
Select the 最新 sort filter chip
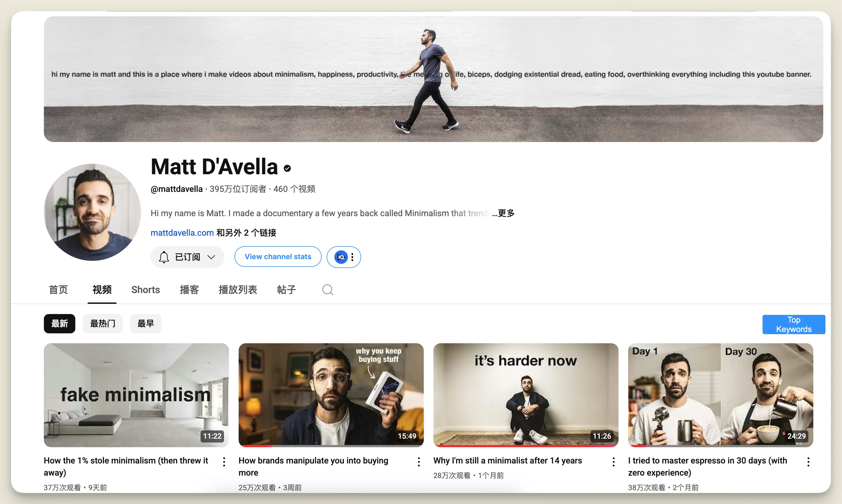[60, 324]
